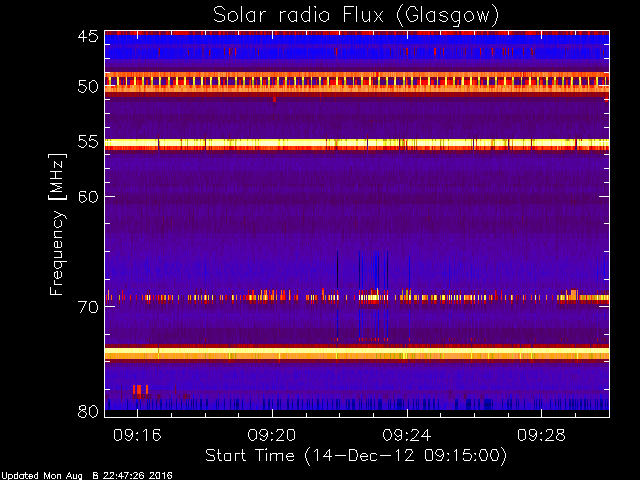Click the bright yellow band near 74 MHz
640x480 pixels.
(357, 351)
